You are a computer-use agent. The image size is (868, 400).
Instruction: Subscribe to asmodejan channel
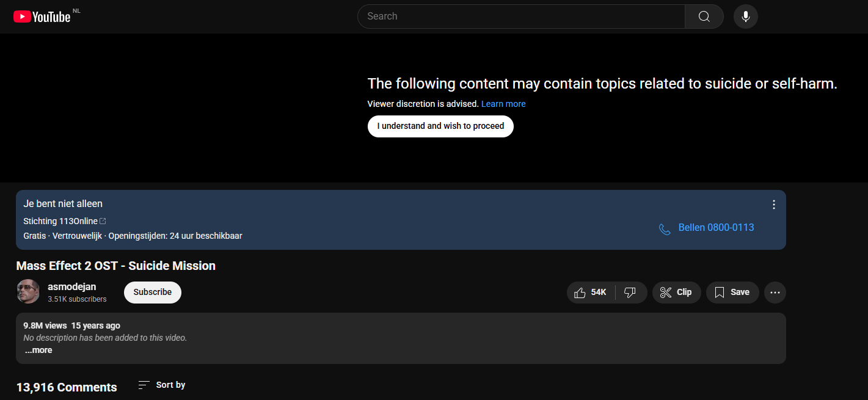click(153, 292)
